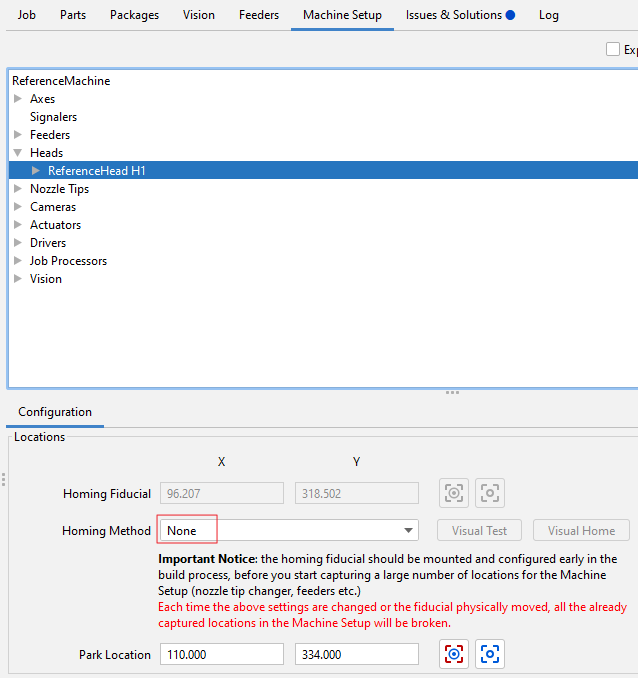The image size is (638, 678).
Task: Select Signalers in the machine tree
Action: tap(53, 117)
